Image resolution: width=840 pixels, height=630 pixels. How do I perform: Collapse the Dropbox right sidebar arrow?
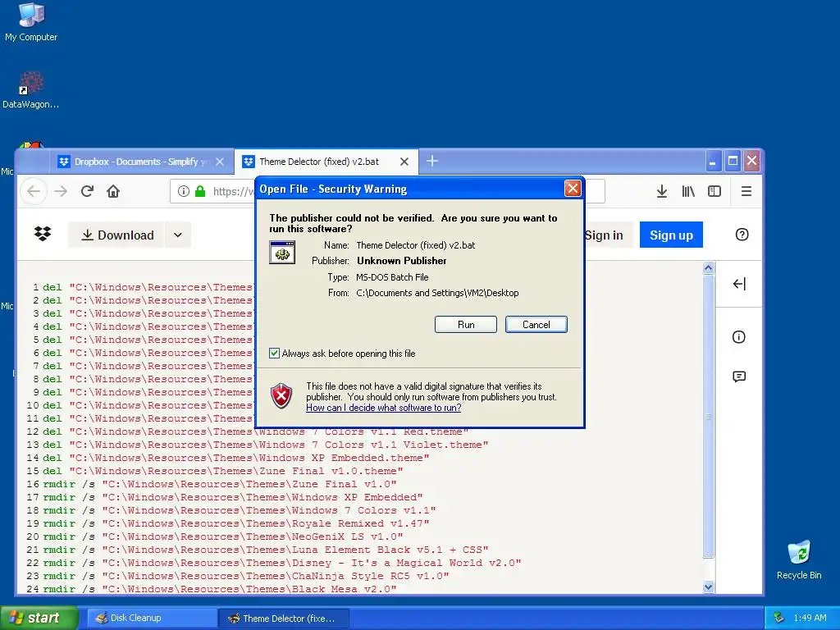739,284
